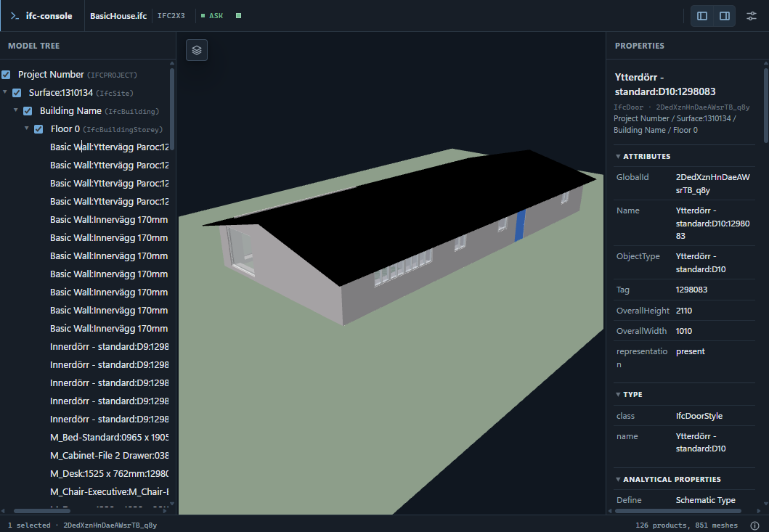Toggle the Surface:1310134 checkbox
This screenshot has width=769, height=532.
click(17, 93)
